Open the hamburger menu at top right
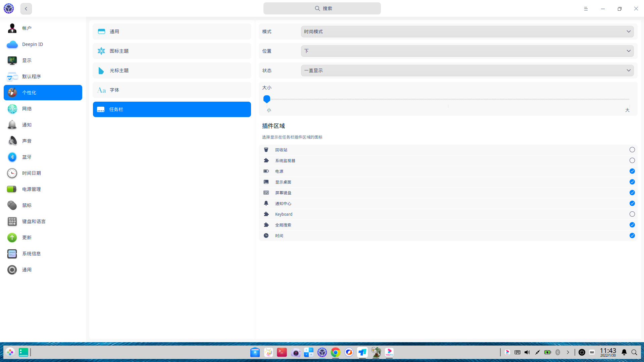 (586, 9)
